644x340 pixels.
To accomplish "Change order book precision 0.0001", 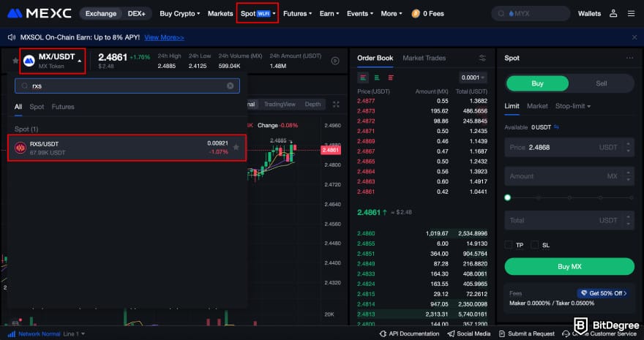I will pos(473,78).
